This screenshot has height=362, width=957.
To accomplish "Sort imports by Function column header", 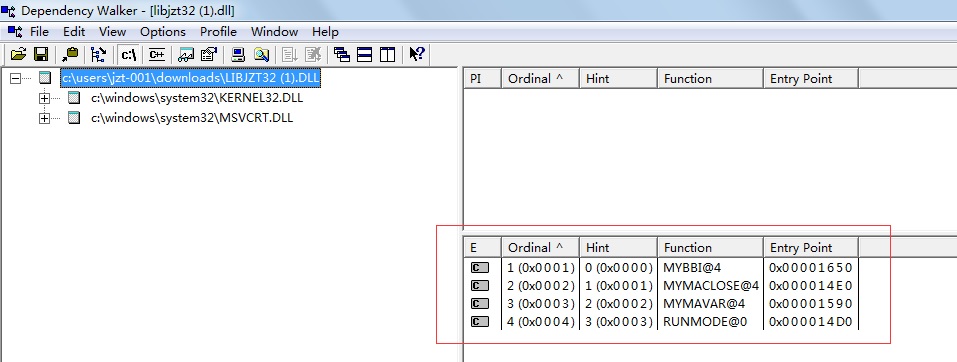I will [x=710, y=79].
